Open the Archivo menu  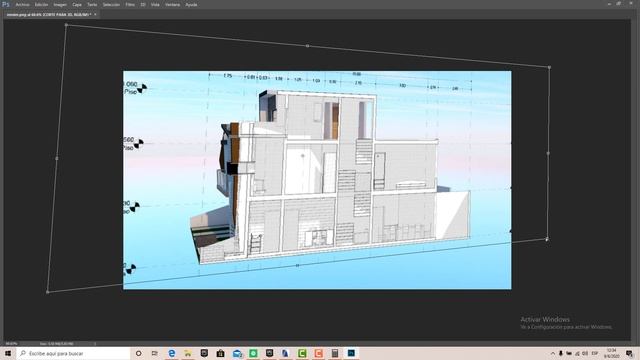22,4
